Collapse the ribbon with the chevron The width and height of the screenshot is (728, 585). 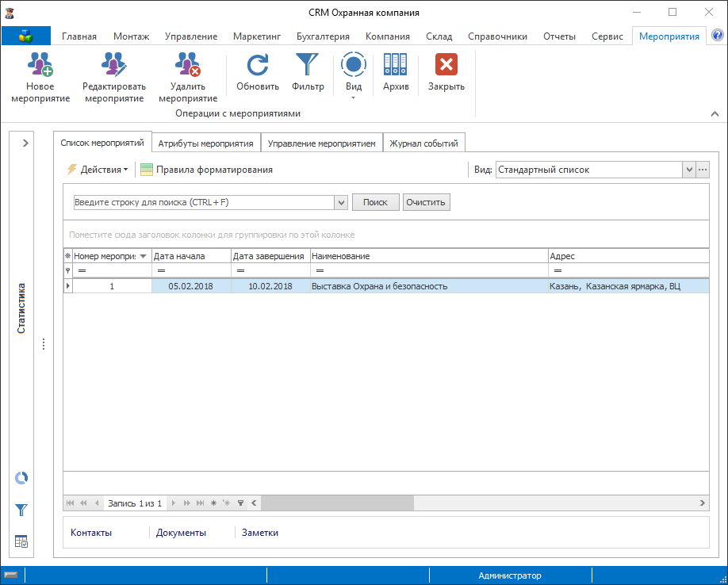[x=715, y=113]
